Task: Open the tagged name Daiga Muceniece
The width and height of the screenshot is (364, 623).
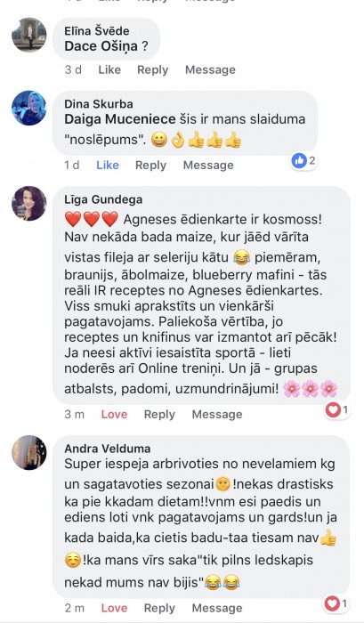Action: (120, 119)
